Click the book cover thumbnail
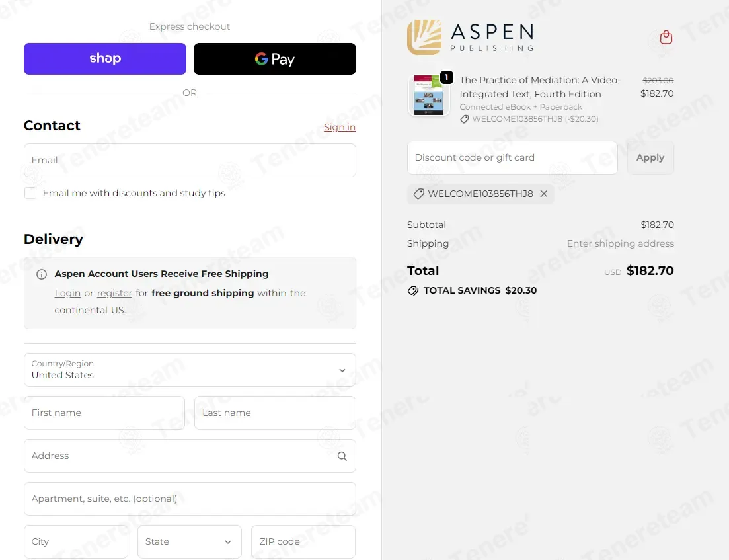This screenshot has height=560, width=729. pos(429,95)
